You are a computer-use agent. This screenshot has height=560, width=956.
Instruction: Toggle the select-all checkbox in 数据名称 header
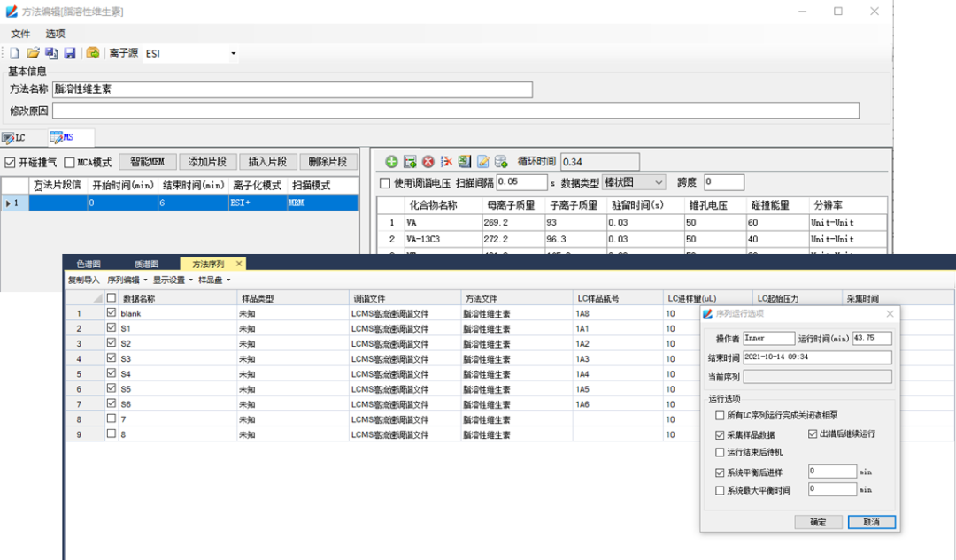pyautogui.click(x=111, y=298)
